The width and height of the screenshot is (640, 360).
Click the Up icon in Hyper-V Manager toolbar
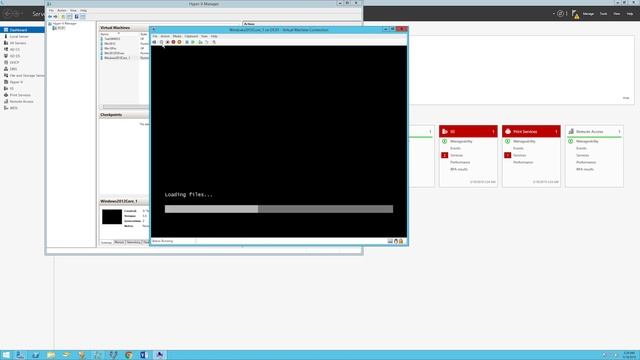[x=63, y=17]
